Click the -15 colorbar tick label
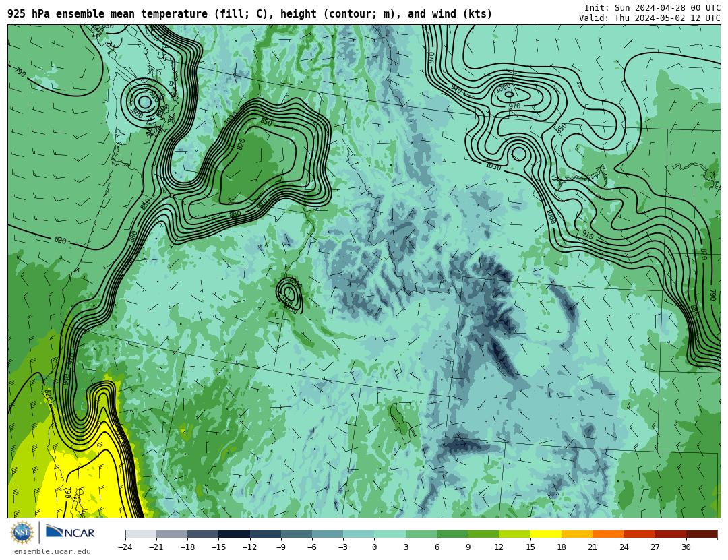 (x=218, y=547)
